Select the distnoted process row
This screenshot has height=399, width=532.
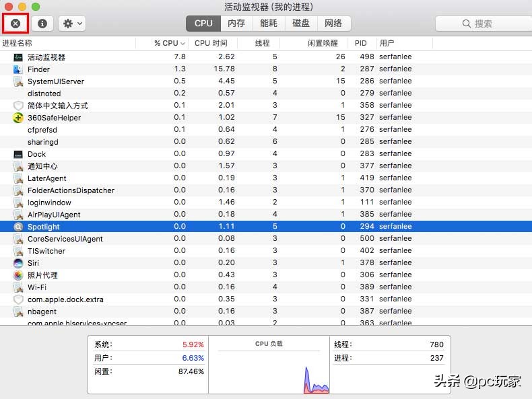click(266, 94)
